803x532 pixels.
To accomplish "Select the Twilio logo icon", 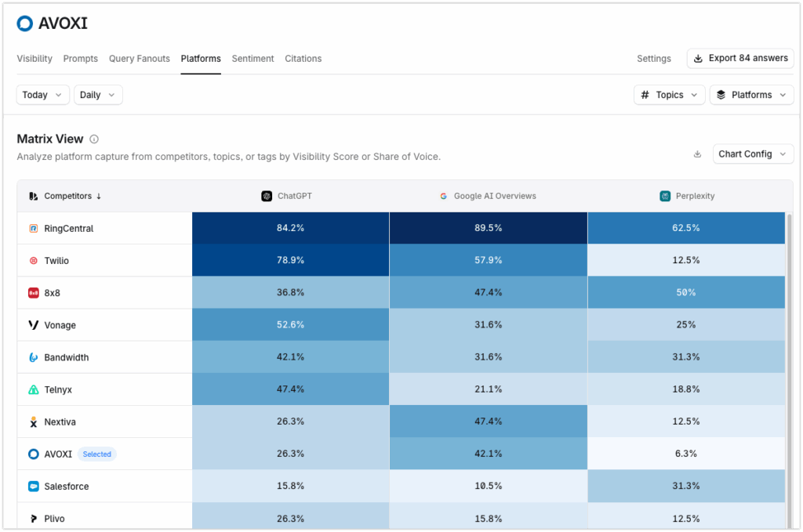I will pos(31,260).
